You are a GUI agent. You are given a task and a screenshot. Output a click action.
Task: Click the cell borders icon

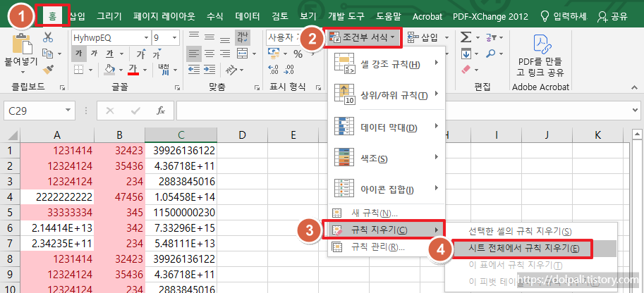pos(78,69)
